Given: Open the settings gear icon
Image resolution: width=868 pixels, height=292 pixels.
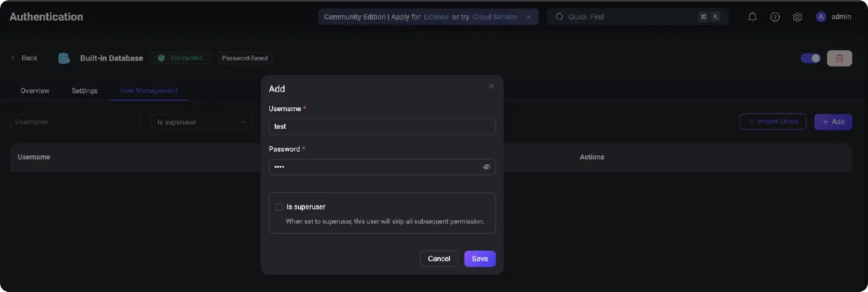Looking at the screenshot, I should (x=797, y=17).
